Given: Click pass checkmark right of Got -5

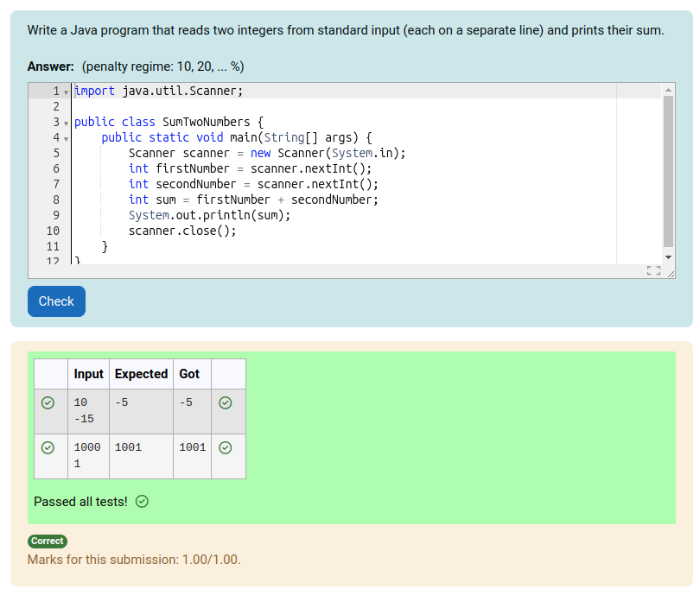Looking at the screenshot, I should coord(226,403).
